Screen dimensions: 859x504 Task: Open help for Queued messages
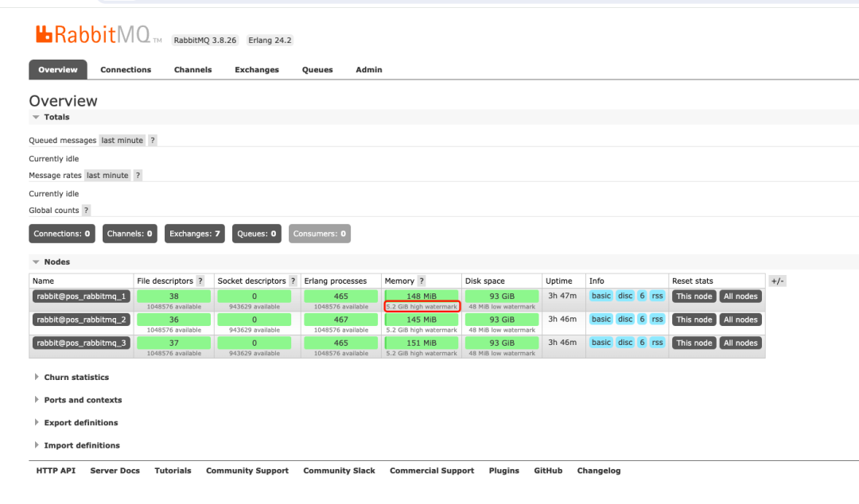153,140
